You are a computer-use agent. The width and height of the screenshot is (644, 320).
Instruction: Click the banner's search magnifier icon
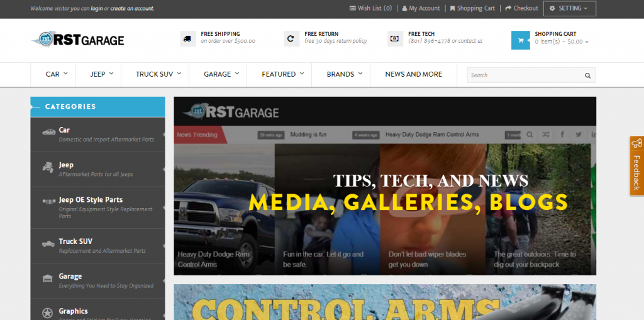530,135
